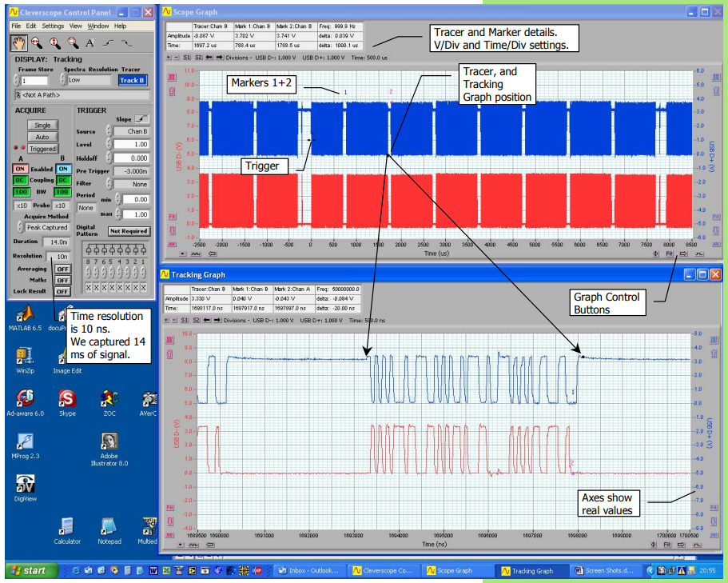Image resolution: width=728 pixels, height=583 pixels.
Task: Select the zoom magnifier tool
Action: (38, 42)
